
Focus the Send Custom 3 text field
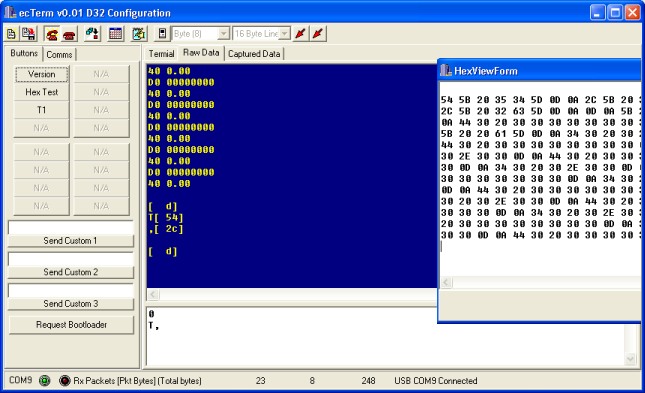(x=71, y=291)
